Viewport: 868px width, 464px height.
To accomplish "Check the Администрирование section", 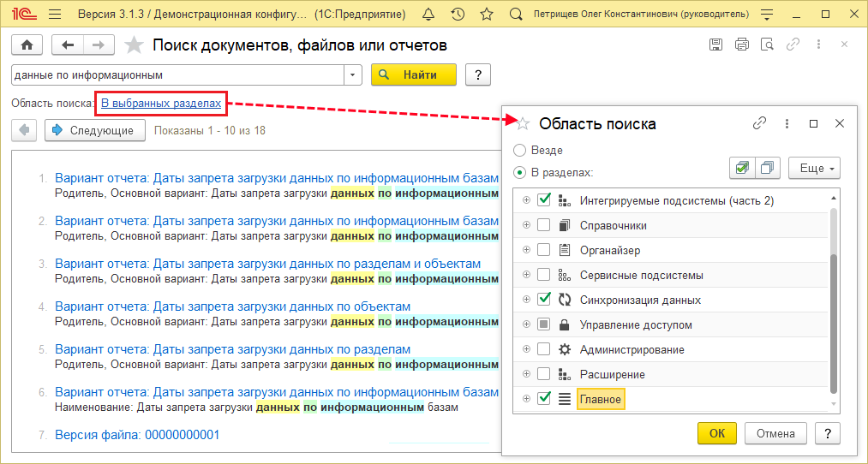I will tap(544, 349).
